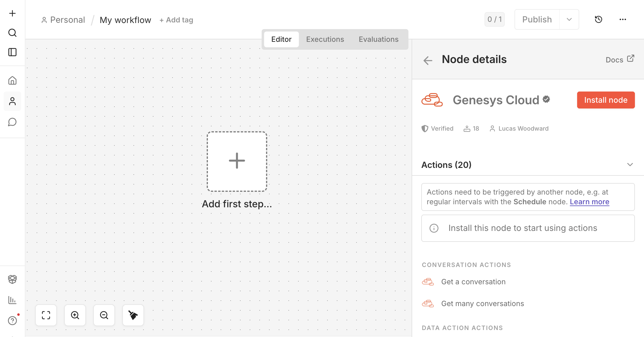Screen dimensions: 644x337
Task: Click the icon beside Get many conversations
Action: [x=428, y=304]
